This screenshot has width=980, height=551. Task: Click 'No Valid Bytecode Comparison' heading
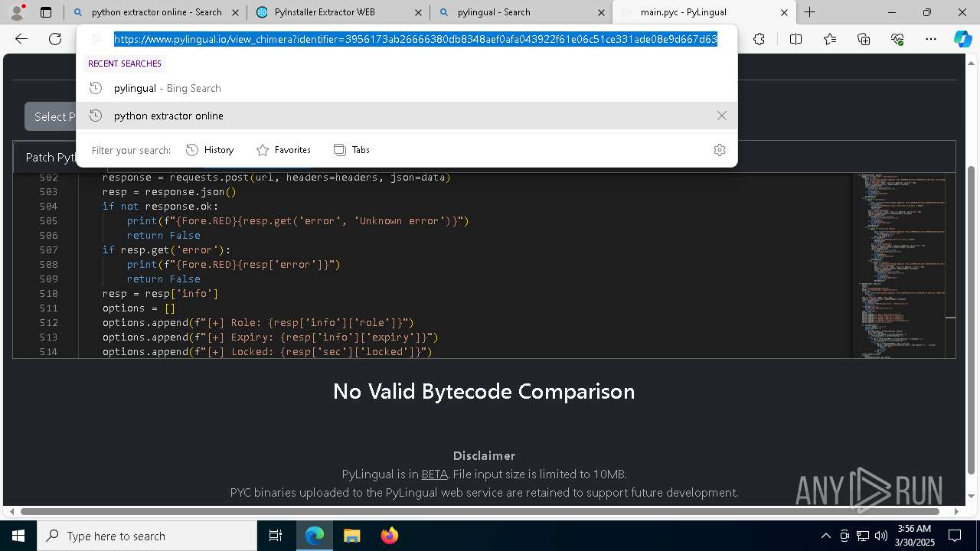point(484,391)
